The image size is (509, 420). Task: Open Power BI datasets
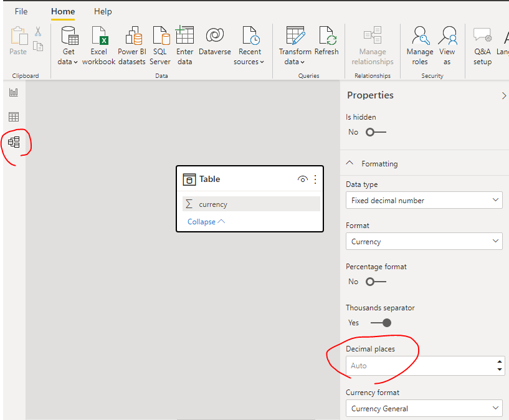pyautogui.click(x=132, y=45)
